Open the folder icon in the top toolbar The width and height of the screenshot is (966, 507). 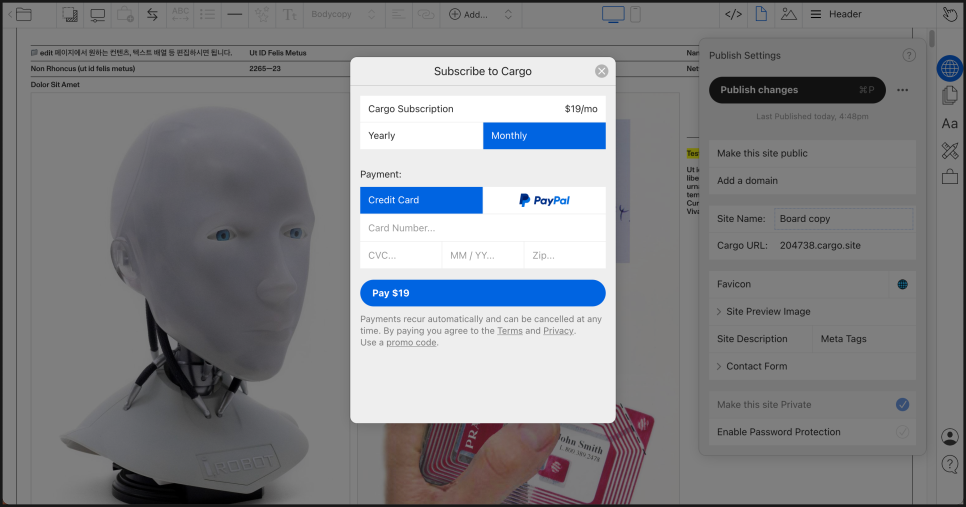tap(24, 14)
